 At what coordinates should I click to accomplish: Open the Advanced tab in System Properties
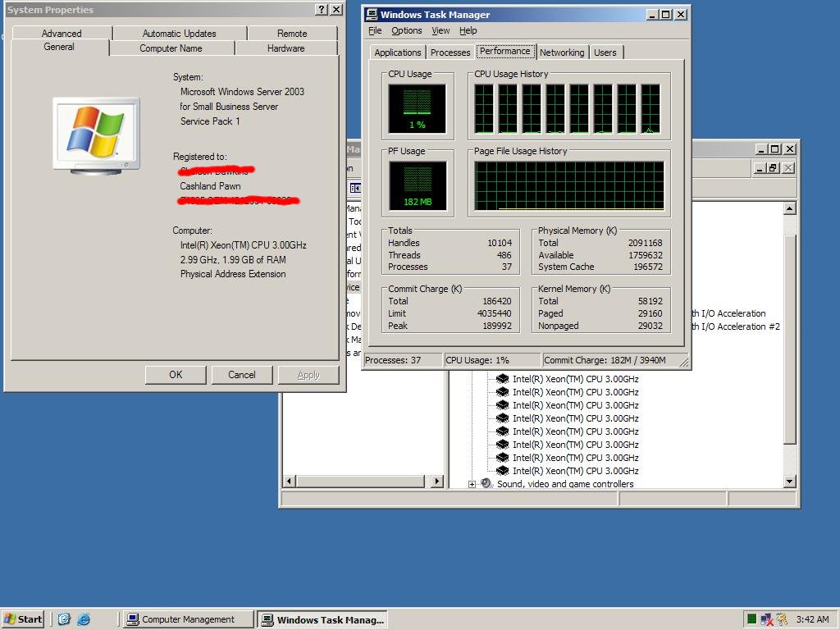click(x=62, y=33)
